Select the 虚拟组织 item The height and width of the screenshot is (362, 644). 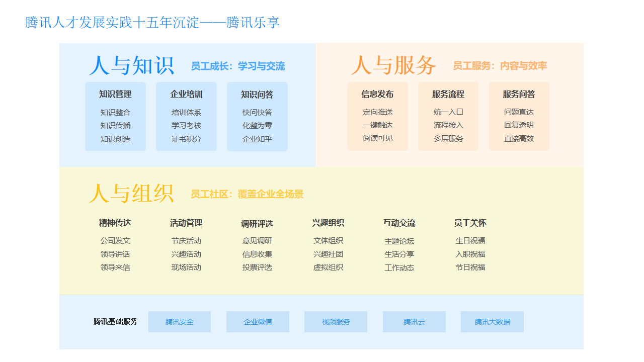coord(328,267)
